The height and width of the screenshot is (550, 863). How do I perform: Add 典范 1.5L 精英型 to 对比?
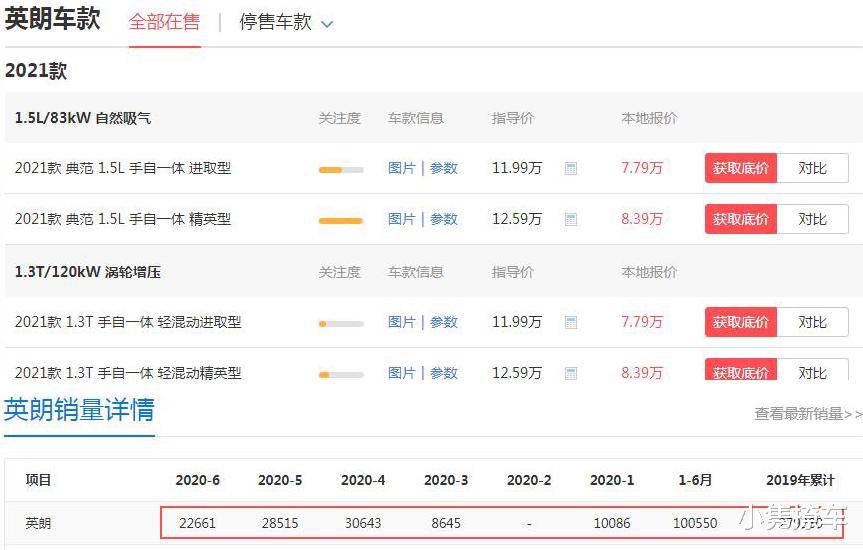point(812,219)
